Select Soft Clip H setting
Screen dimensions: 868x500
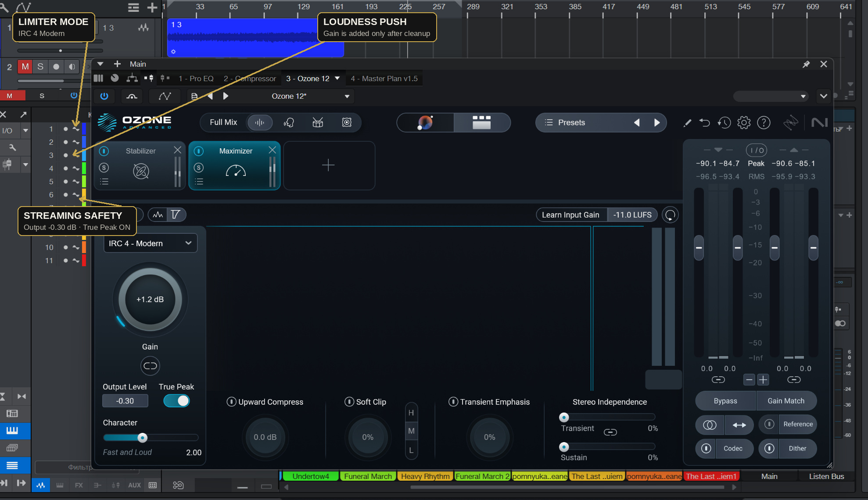click(411, 413)
